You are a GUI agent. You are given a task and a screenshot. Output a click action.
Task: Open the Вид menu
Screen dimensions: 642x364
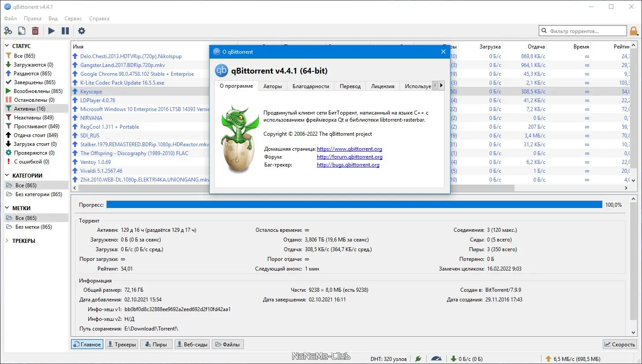(x=53, y=19)
